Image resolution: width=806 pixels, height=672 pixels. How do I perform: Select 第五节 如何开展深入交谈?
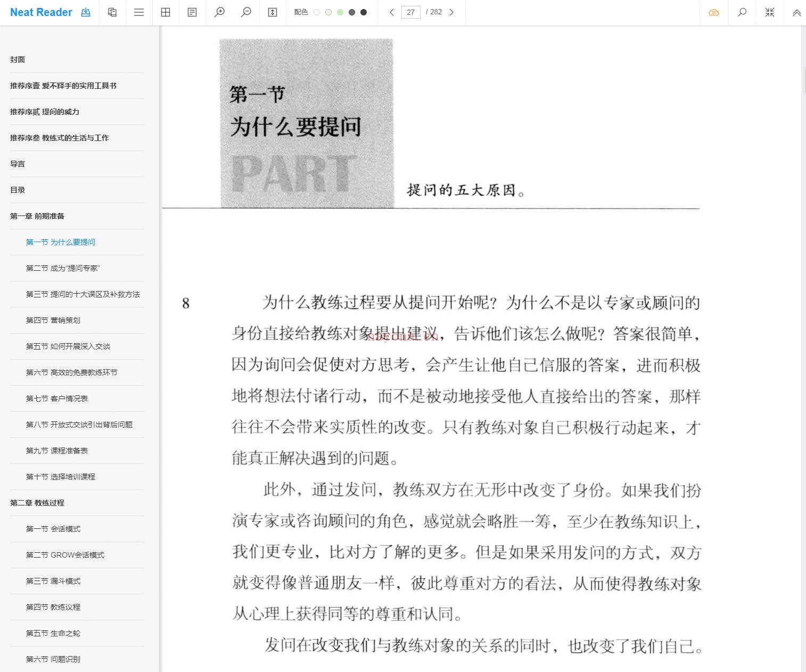(x=68, y=346)
